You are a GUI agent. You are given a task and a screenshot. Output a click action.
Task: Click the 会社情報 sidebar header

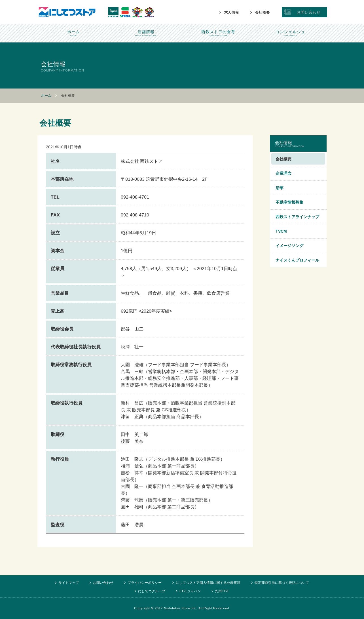pos(298,144)
